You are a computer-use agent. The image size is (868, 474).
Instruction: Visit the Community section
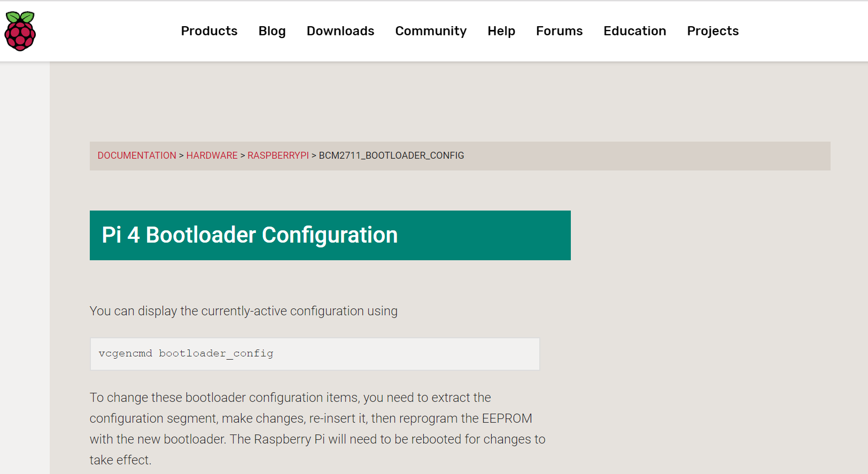(x=431, y=31)
